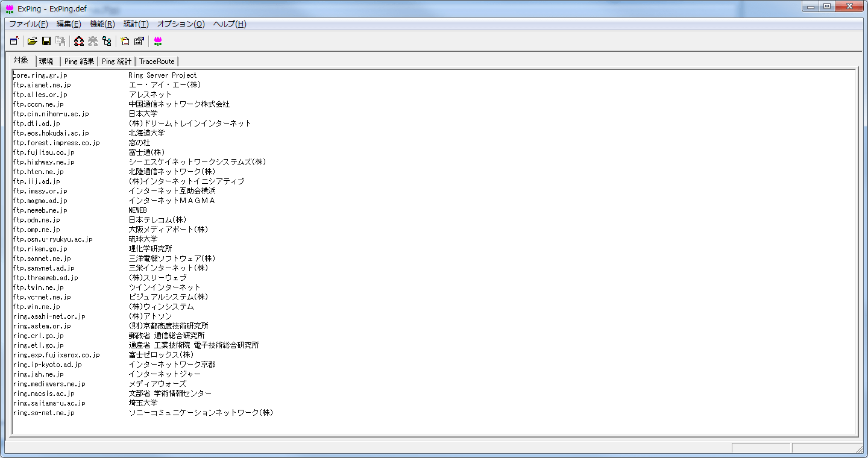Screen dimensions: 868x458
Task: Click the ftp.eos.hokudai.ac.jp entry
Action: tap(51, 133)
